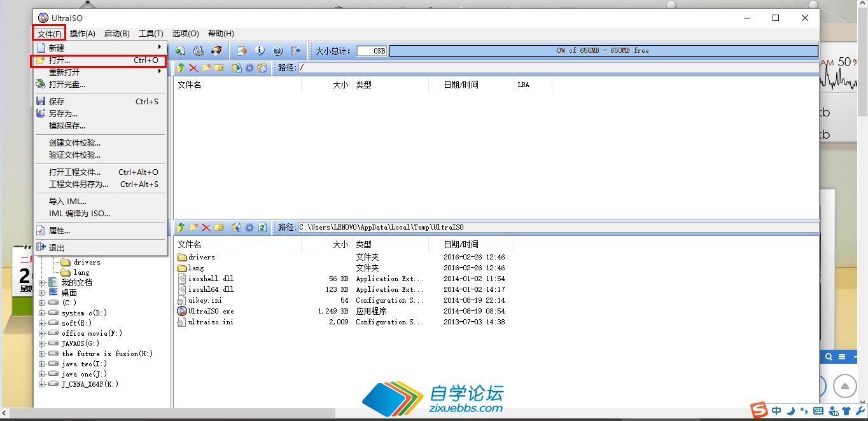Select J_CENA_X64F(K:) in drive tree
The image size is (868, 421).
[90, 384]
